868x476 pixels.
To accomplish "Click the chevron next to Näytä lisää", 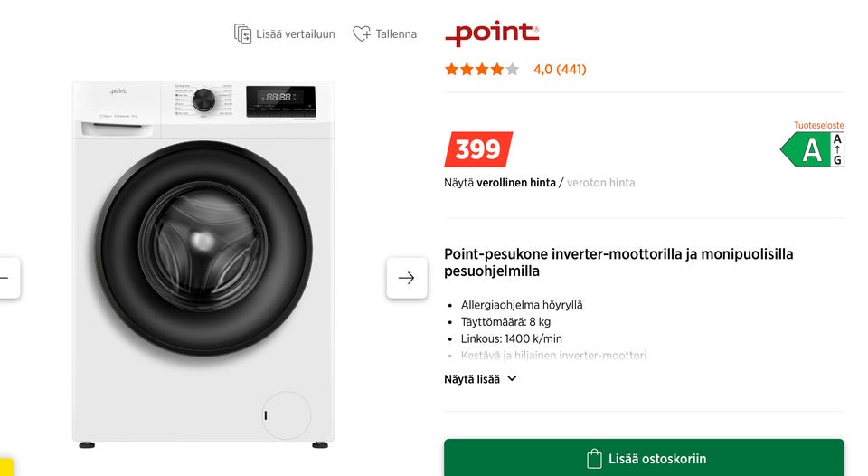I will pos(512,379).
